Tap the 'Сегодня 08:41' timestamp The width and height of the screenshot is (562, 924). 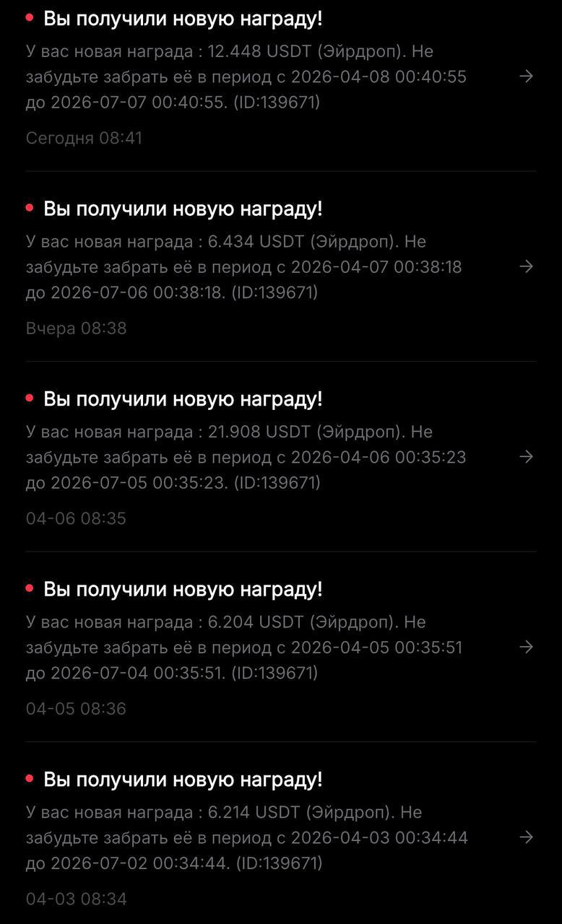pos(84,138)
